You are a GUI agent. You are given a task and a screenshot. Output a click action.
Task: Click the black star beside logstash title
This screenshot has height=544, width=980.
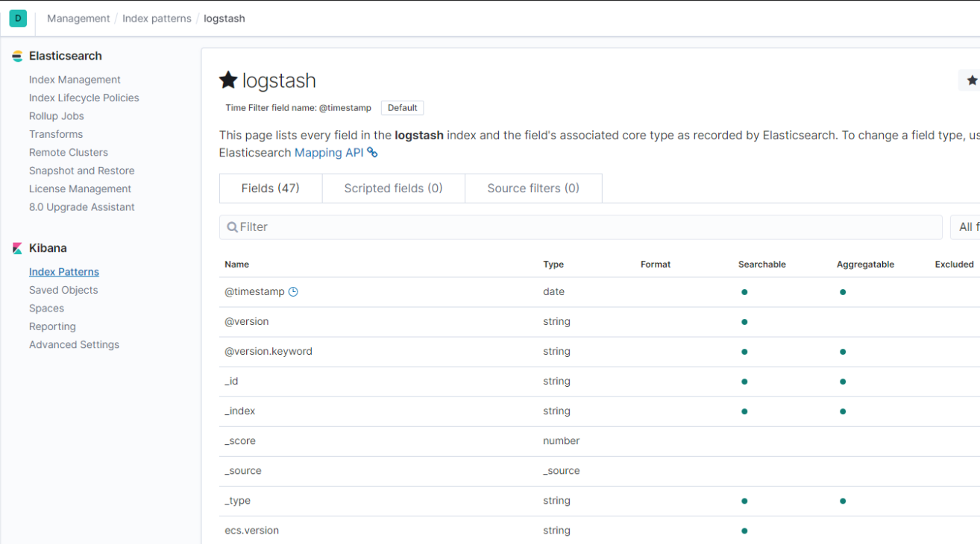click(x=228, y=80)
